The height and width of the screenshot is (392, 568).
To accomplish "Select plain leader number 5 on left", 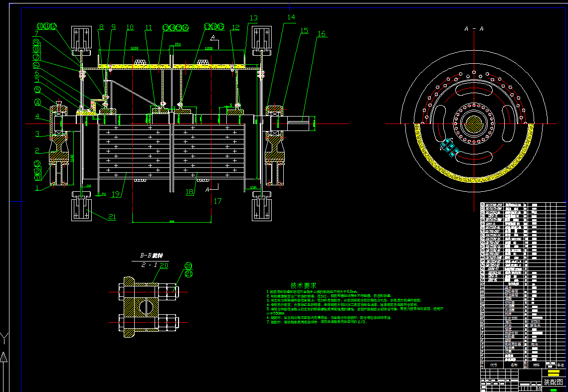I will (x=36, y=80).
